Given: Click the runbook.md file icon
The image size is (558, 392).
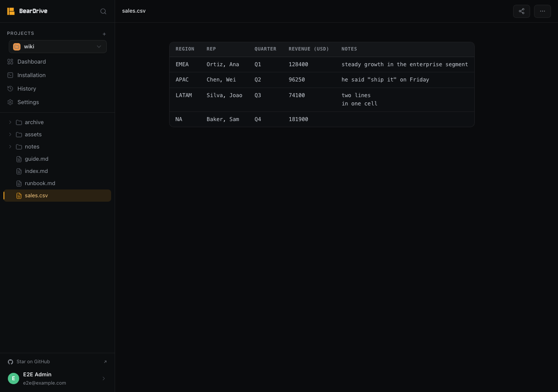Looking at the screenshot, I should pos(19,183).
